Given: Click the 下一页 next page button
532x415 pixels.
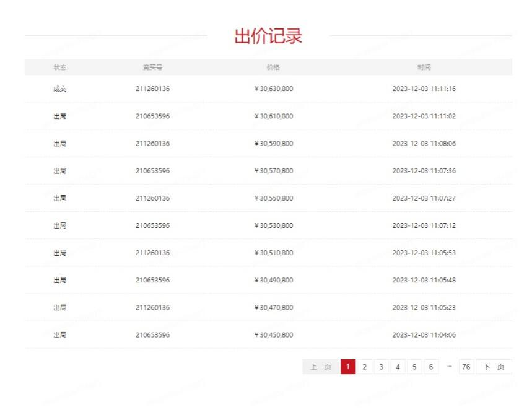Looking at the screenshot, I should pyautogui.click(x=494, y=367).
